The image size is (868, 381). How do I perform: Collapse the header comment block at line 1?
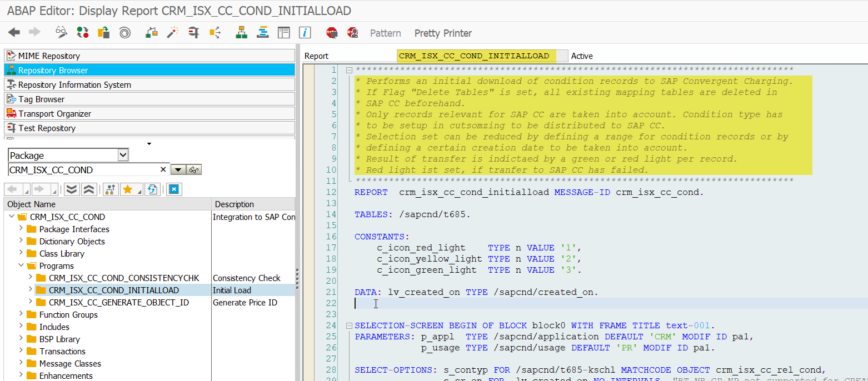[x=348, y=70]
